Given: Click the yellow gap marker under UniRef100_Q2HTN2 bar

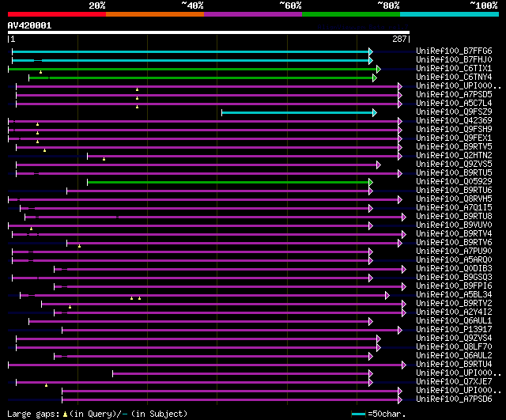Looking at the screenshot, I should 104,159.
